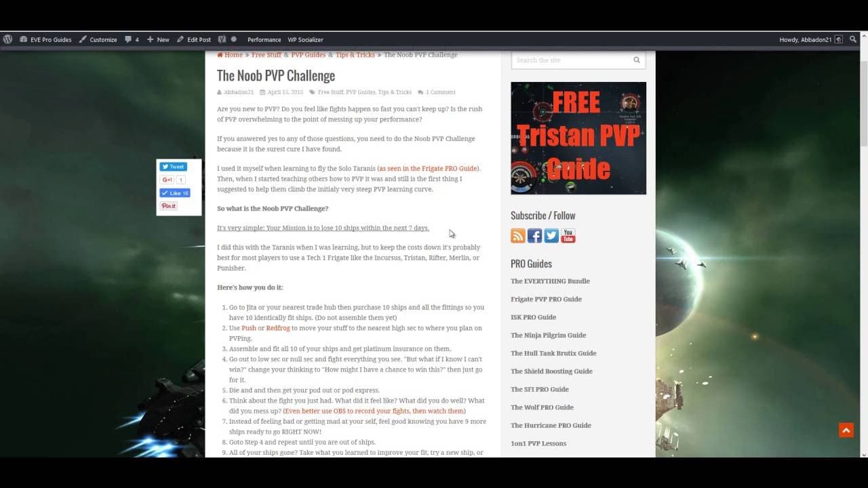Click the back-to-top arrow button
The image size is (868, 488).
846,430
